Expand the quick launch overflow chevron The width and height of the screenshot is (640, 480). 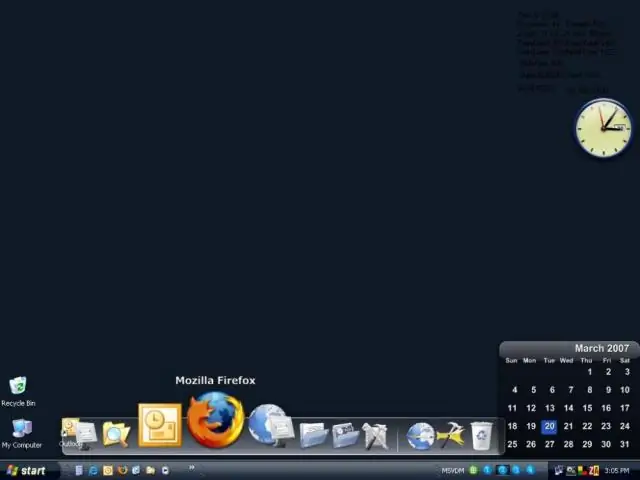[x=191, y=467]
